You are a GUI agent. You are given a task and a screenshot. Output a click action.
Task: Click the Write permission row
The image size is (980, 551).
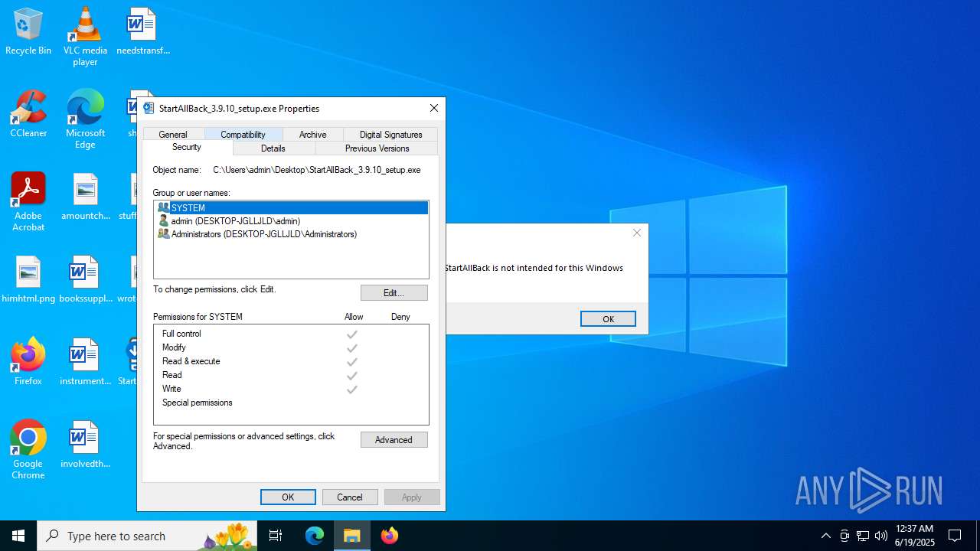click(x=291, y=389)
